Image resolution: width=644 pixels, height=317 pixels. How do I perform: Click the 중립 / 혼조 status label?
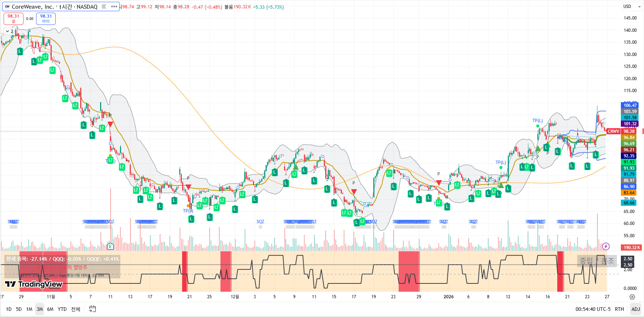tap(597, 261)
